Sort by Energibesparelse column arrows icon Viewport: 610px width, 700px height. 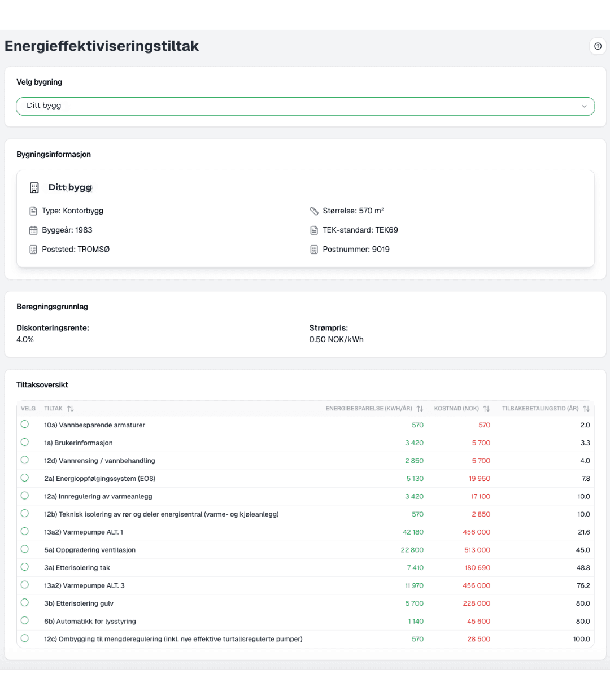[420, 408]
